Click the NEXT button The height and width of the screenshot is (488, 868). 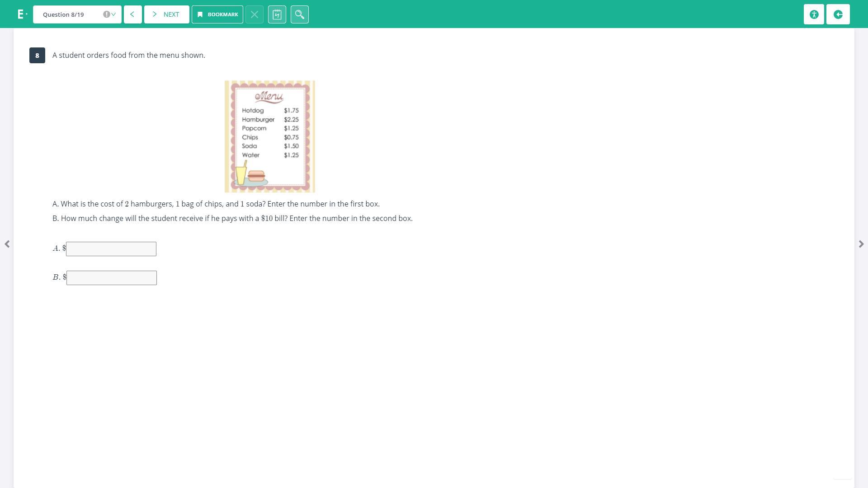coord(166,14)
